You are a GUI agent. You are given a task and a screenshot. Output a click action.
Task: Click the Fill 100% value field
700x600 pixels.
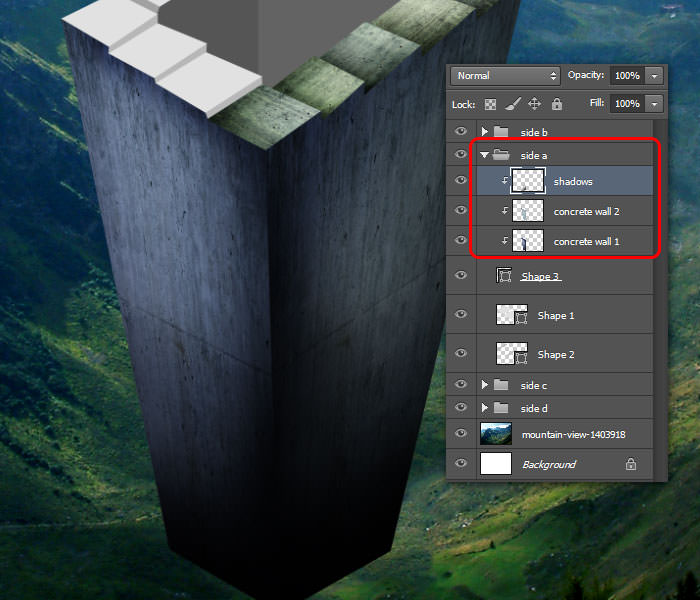628,104
